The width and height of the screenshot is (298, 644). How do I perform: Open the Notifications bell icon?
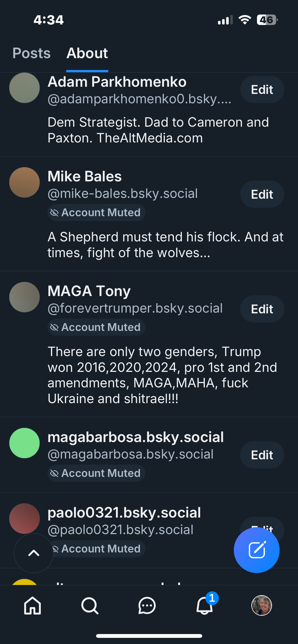204,606
